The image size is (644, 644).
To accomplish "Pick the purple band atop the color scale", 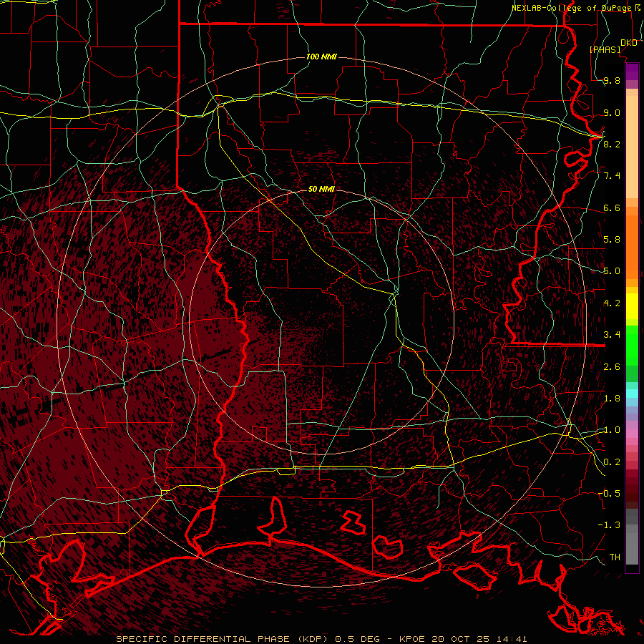I will [632, 72].
